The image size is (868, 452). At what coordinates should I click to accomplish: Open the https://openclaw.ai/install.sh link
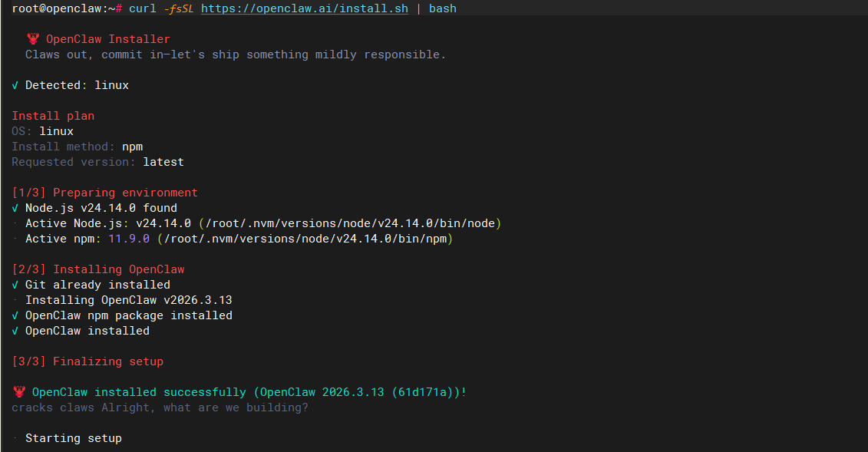tap(305, 9)
